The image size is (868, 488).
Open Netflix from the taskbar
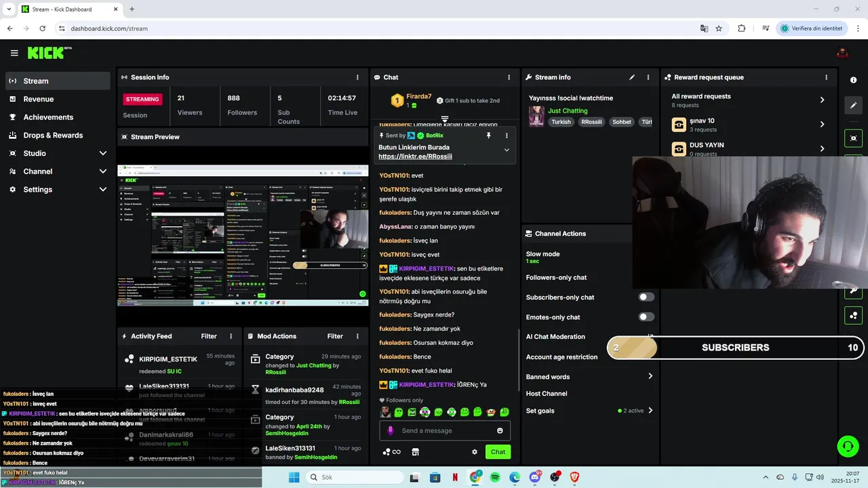(x=455, y=477)
